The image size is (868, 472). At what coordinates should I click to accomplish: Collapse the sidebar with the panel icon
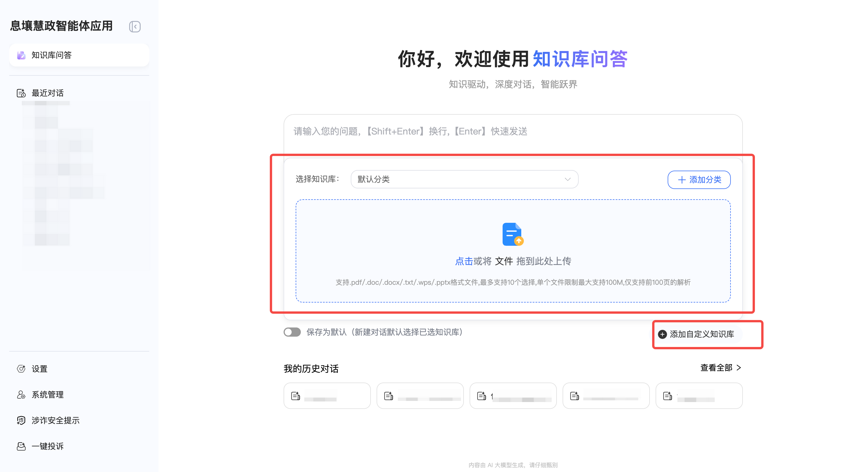(x=135, y=27)
